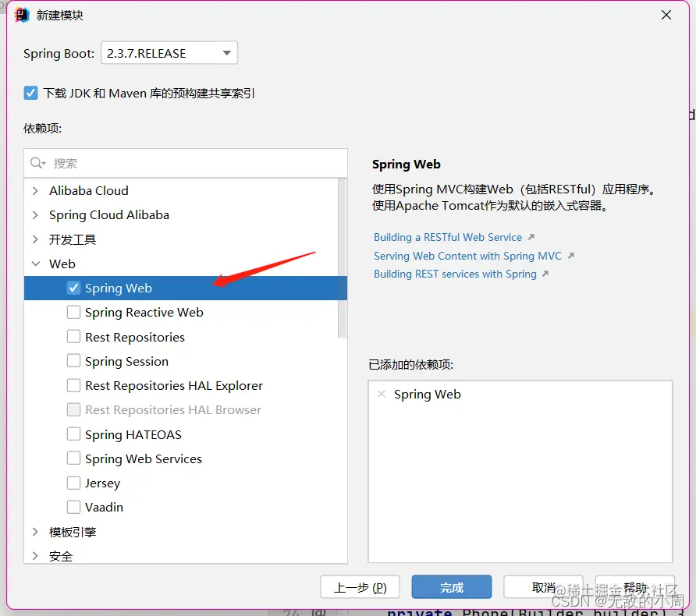Check the Spring Web Services checkbox
This screenshot has width=696, height=616.
point(73,458)
